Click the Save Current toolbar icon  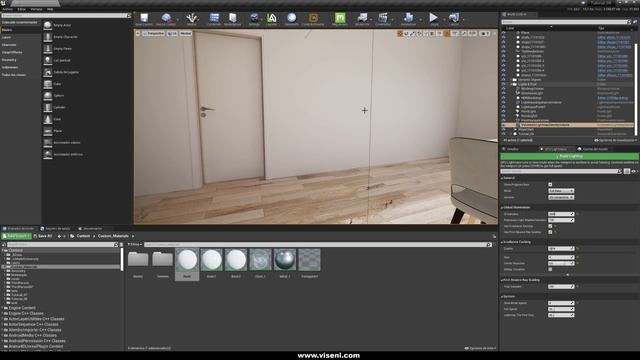(144, 18)
